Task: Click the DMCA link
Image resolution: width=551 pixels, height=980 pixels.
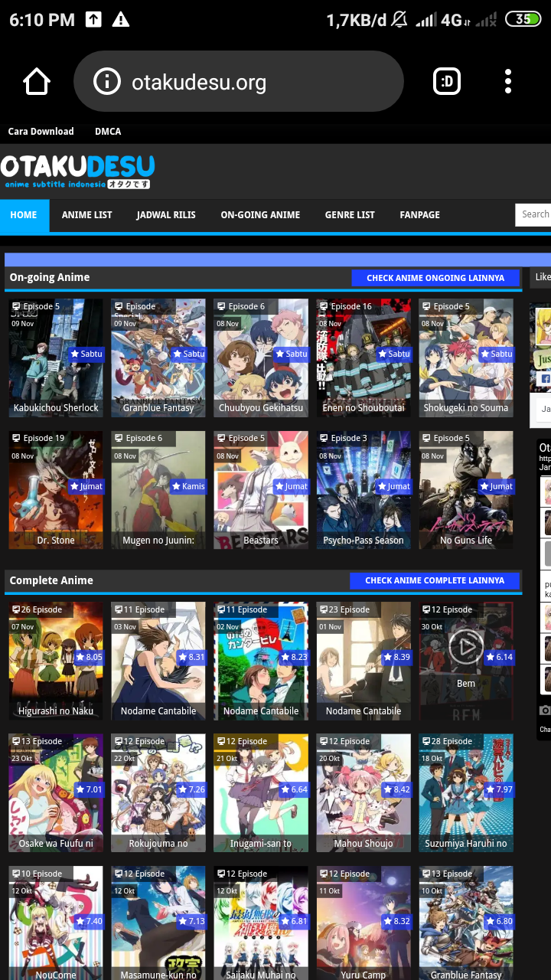Action: pos(108,132)
